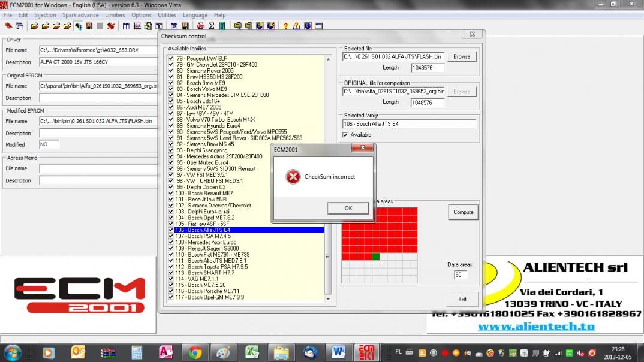Click the Data areas value field
644x362 pixels.
pyautogui.click(x=460, y=275)
